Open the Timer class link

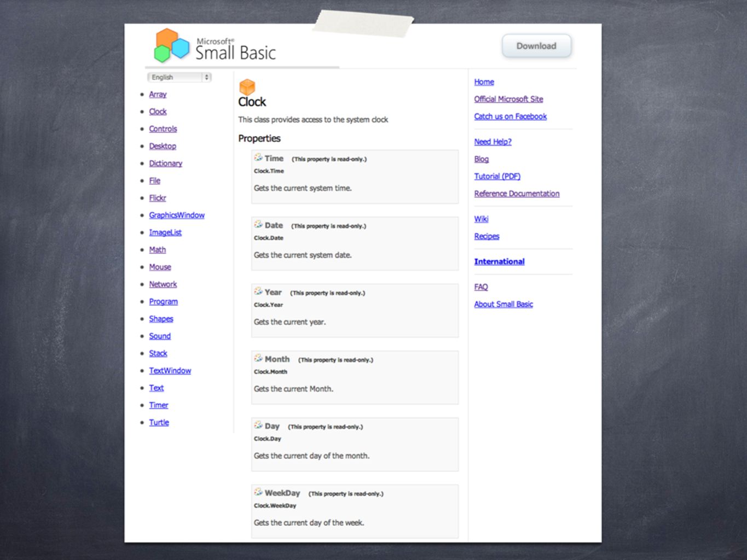pos(159,405)
